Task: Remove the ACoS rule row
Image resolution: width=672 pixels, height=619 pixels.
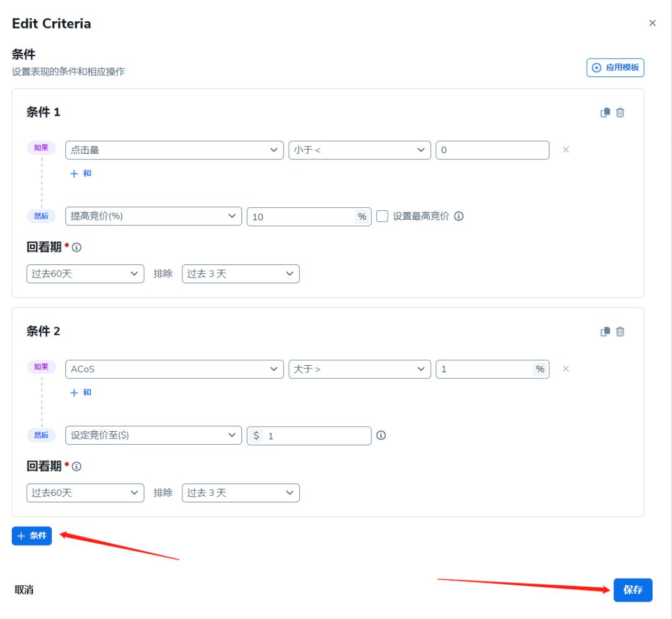Action: pos(566,369)
